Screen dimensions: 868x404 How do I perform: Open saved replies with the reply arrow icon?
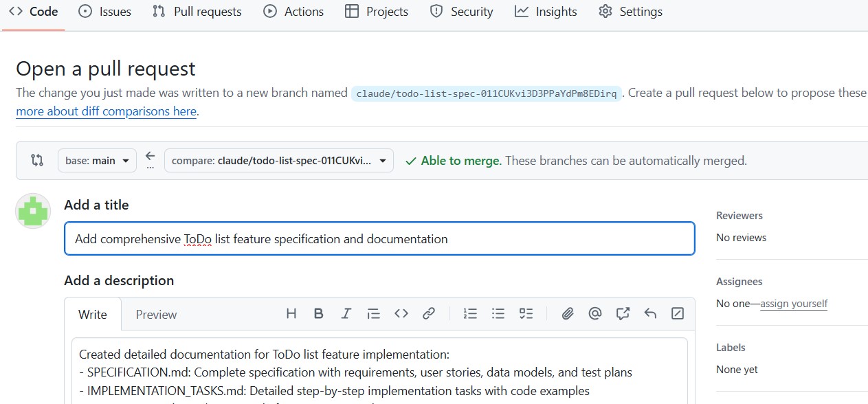coord(650,314)
